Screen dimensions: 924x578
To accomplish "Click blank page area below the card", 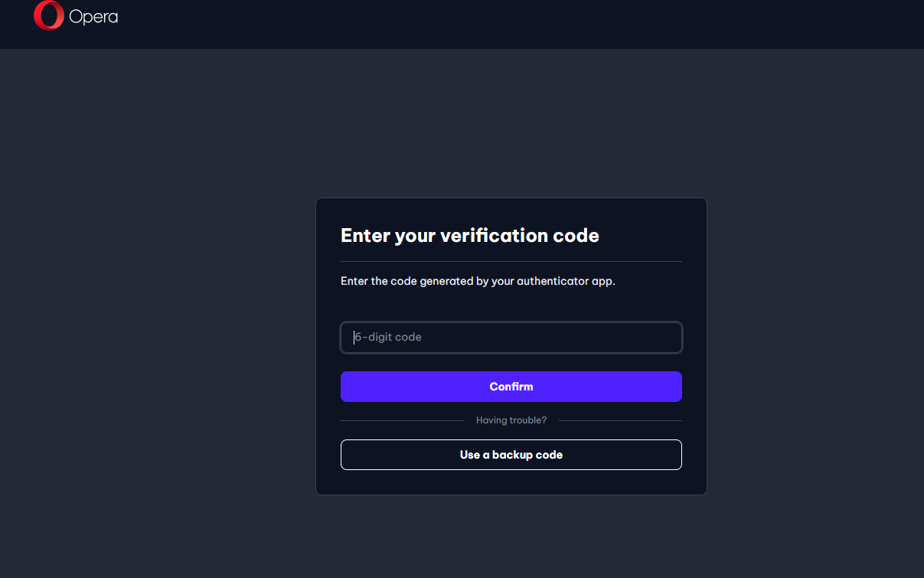I will tap(511, 536).
